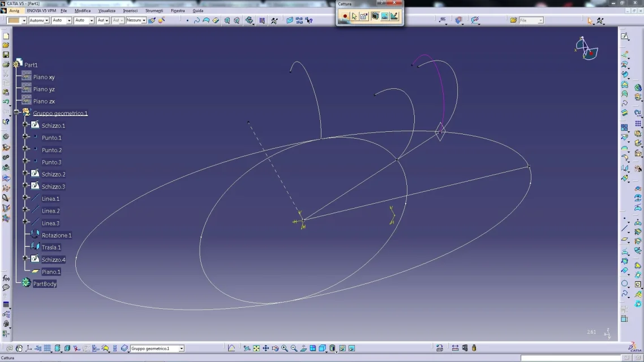Select Linea.3 in the tree
This screenshot has height=362, width=644.
50,223
